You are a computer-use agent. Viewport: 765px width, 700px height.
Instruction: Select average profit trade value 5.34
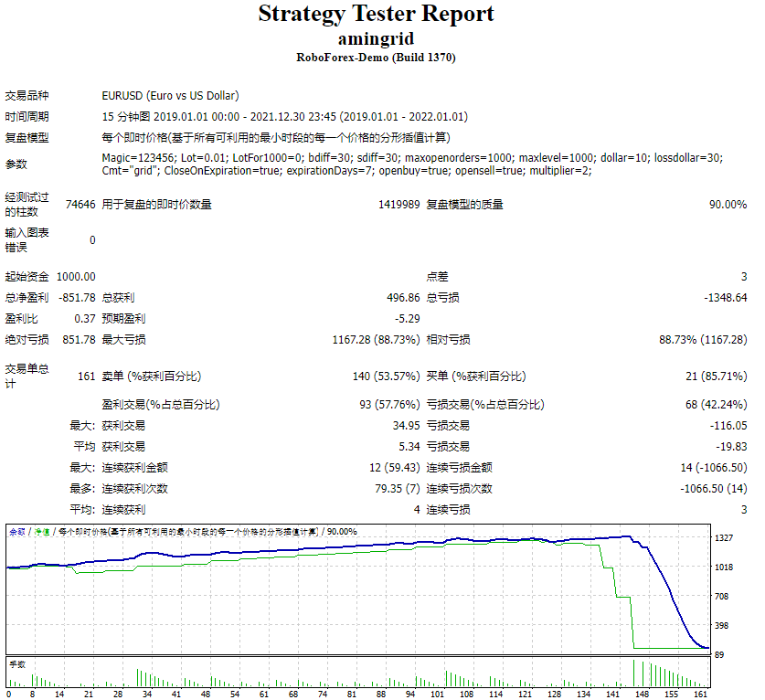(409, 446)
